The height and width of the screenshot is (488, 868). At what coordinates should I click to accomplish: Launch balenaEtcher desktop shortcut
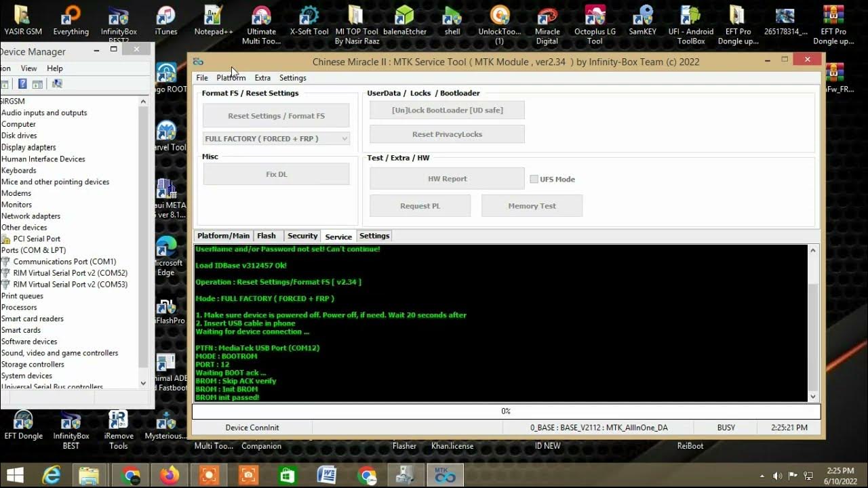click(x=404, y=20)
